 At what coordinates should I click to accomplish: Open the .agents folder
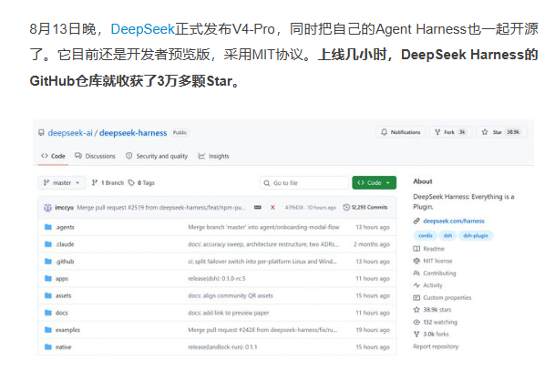tap(65, 227)
